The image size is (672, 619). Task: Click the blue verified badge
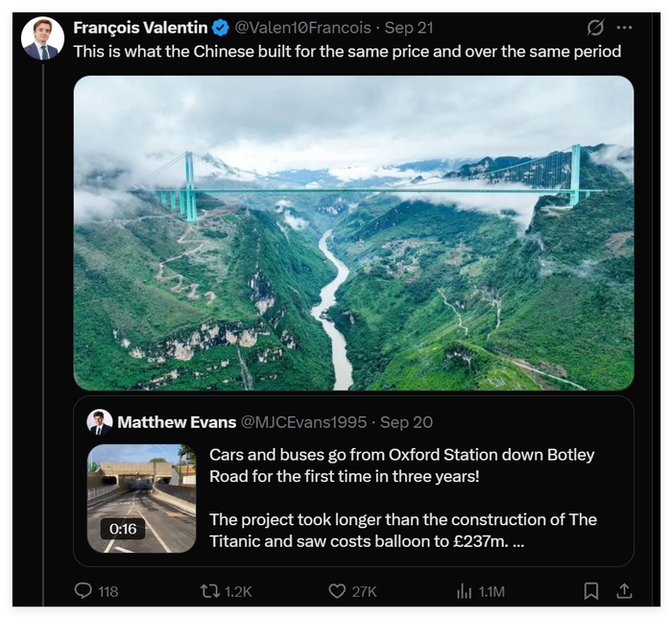(221, 28)
